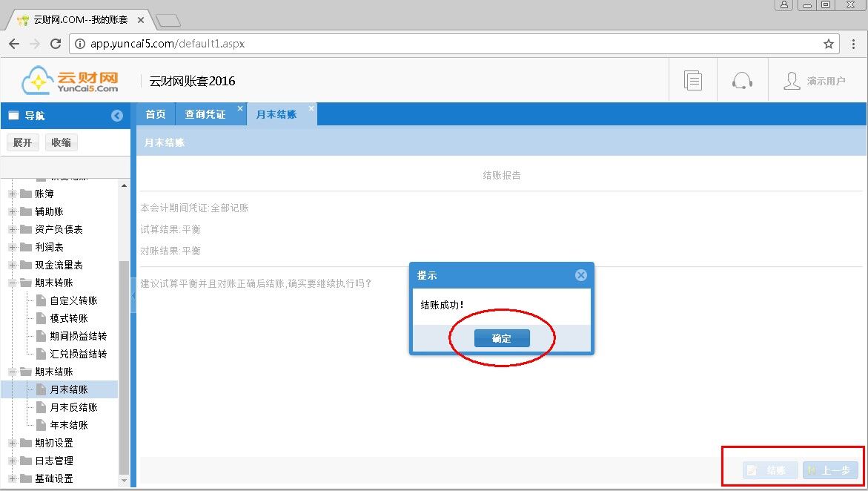Expand the 账簿 tree folder

click(13, 194)
